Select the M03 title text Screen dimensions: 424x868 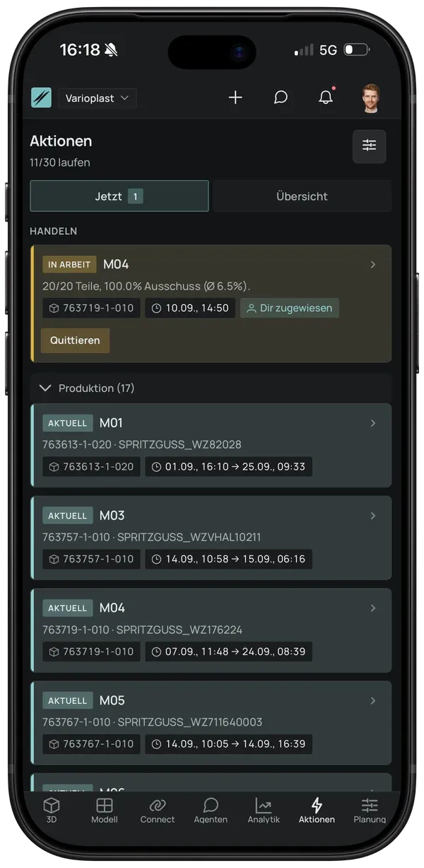pyautogui.click(x=112, y=516)
